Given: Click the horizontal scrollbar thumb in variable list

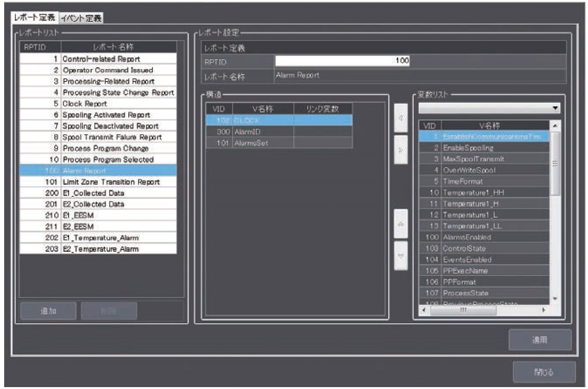Looking at the screenshot, I should point(463,310).
